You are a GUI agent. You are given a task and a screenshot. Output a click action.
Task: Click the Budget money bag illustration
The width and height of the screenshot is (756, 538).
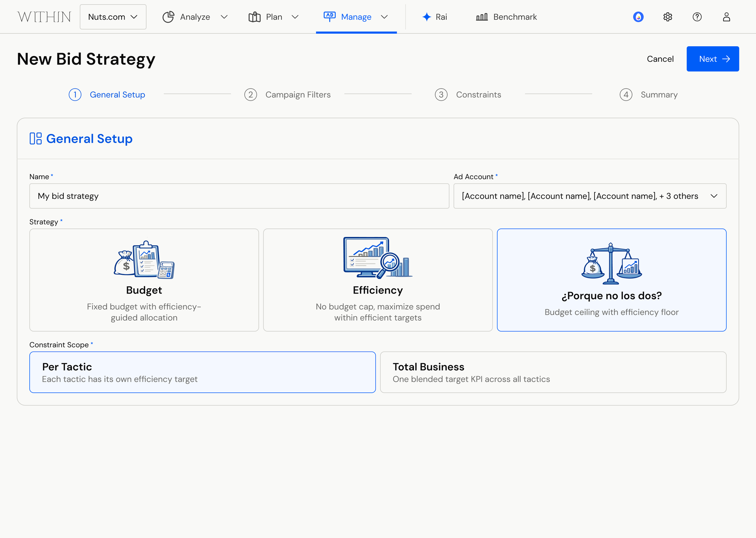pos(144,260)
